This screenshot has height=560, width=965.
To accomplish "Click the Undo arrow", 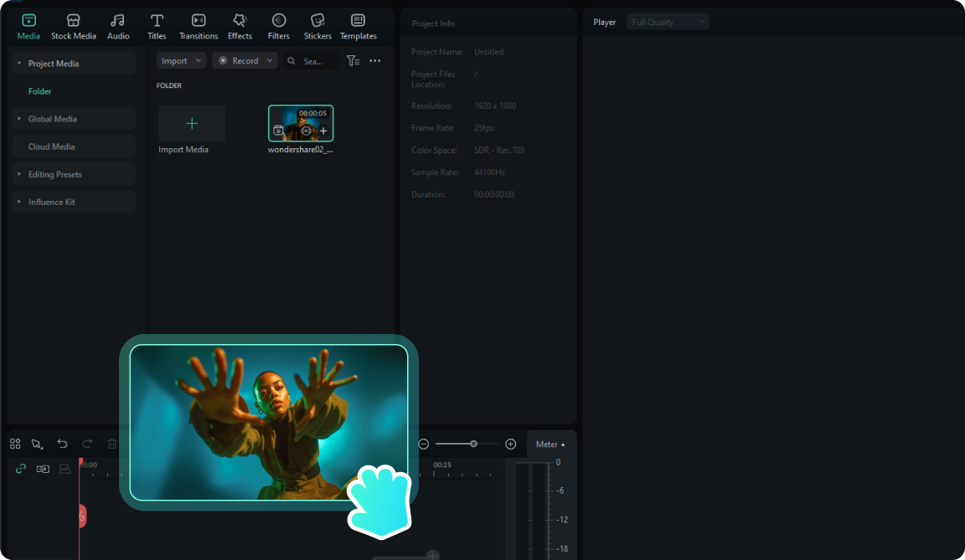I will coord(62,443).
